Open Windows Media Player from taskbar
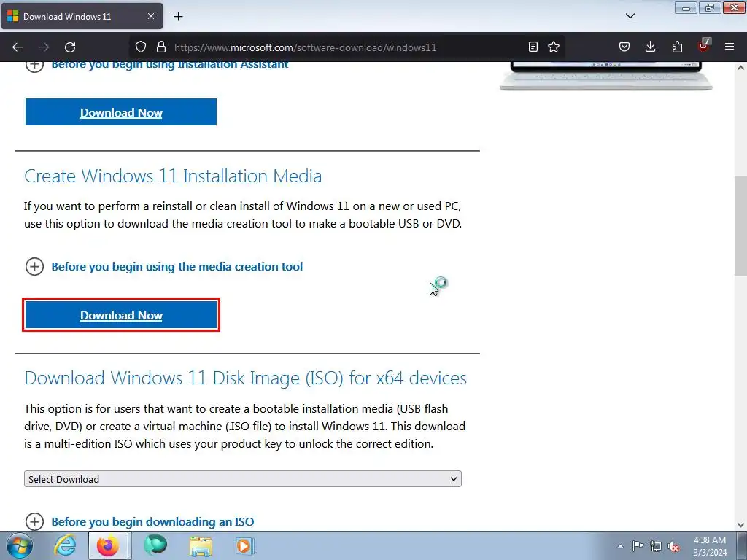 (x=246, y=545)
